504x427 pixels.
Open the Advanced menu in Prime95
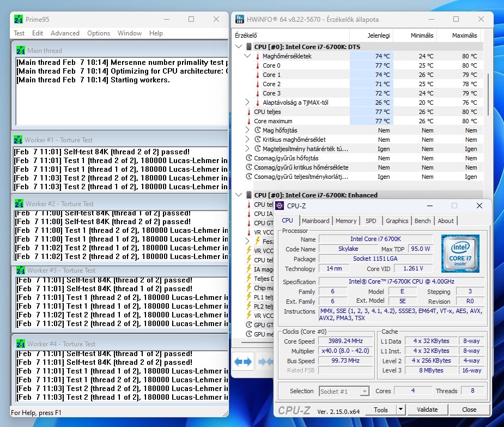(65, 33)
